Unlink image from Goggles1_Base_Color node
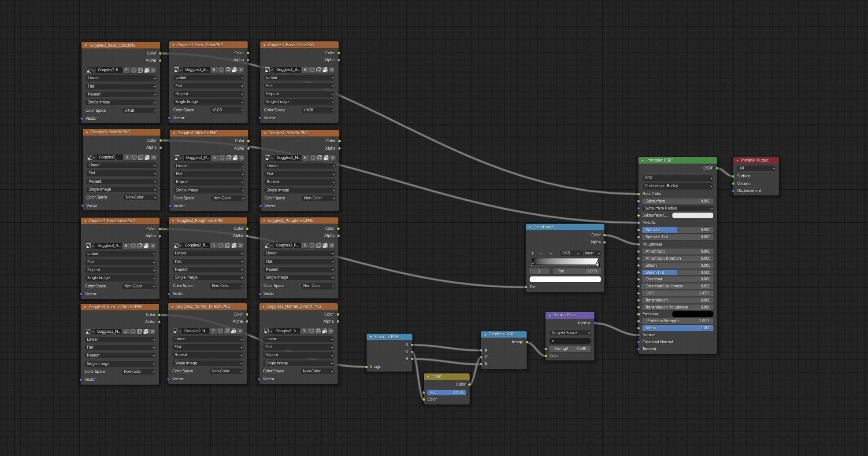The width and height of the screenshot is (868, 456). pyautogui.click(x=332, y=70)
